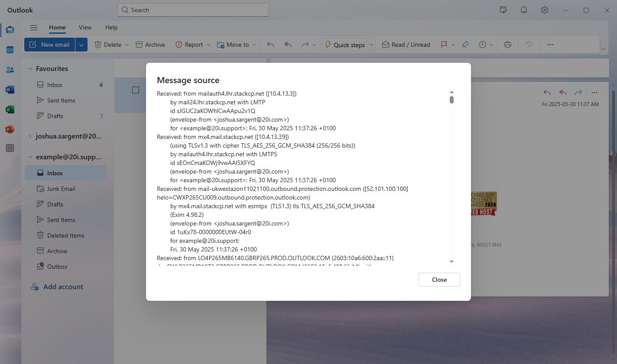This screenshot has width=617, height=364.
Task: Pin the message using the pin icon
Action: [465, 45]
